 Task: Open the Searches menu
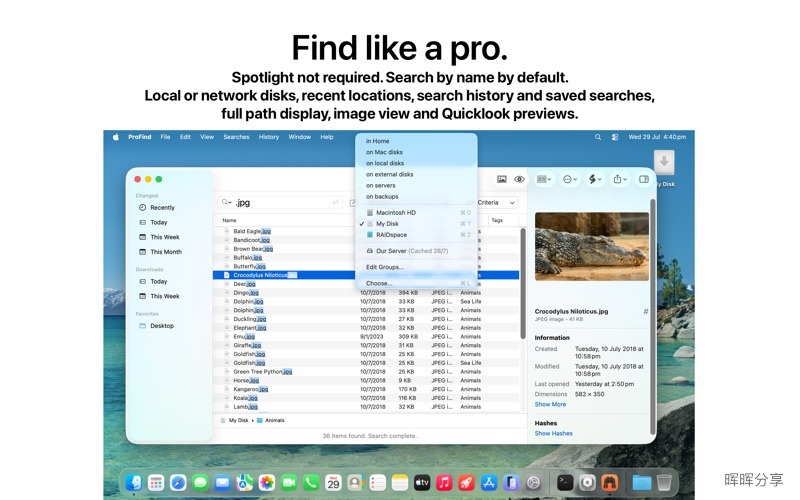236,137
